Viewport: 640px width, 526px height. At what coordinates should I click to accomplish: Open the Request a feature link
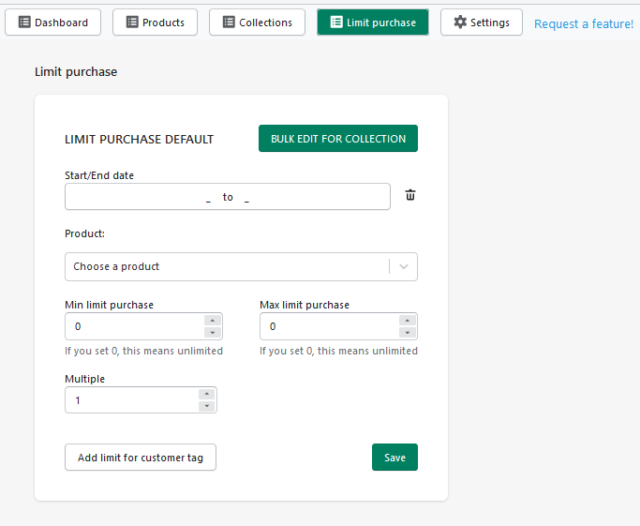pyautogui.click(x=584, y=24)
